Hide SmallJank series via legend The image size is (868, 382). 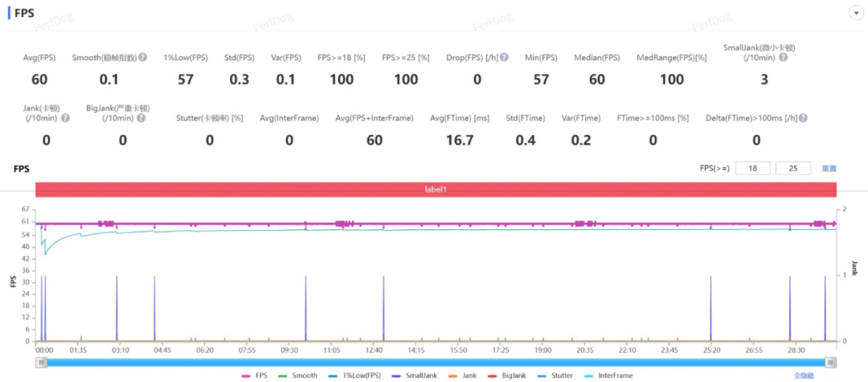coord(414,376)
